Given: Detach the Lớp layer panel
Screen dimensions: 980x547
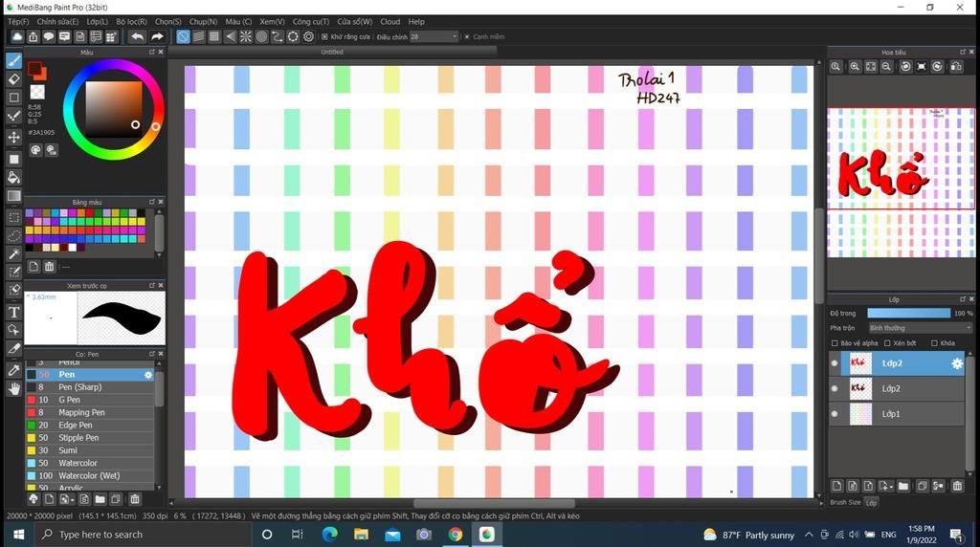Looking at the screenshot, I should (x=963, y=299).
